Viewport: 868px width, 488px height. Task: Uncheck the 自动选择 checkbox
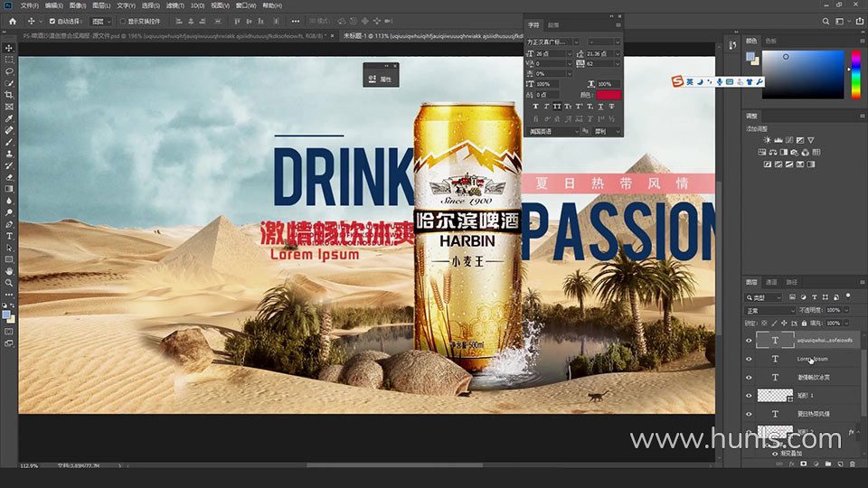(x=52, y=21)
